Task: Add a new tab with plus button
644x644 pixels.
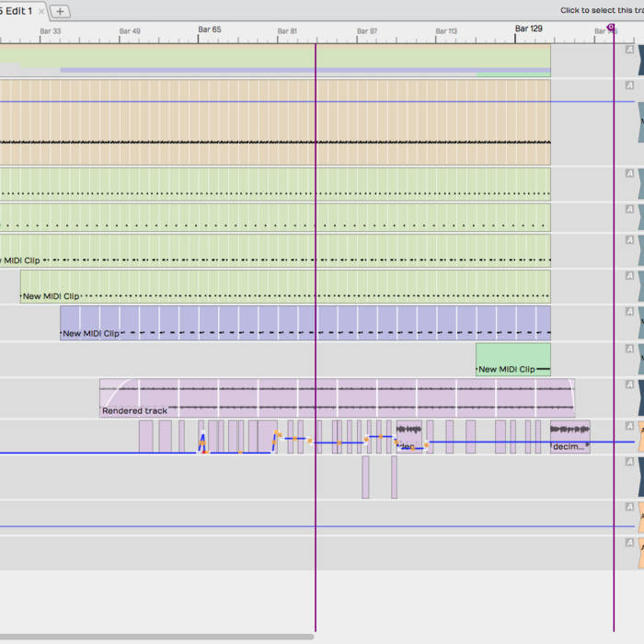Action: (x=60, y=11)
